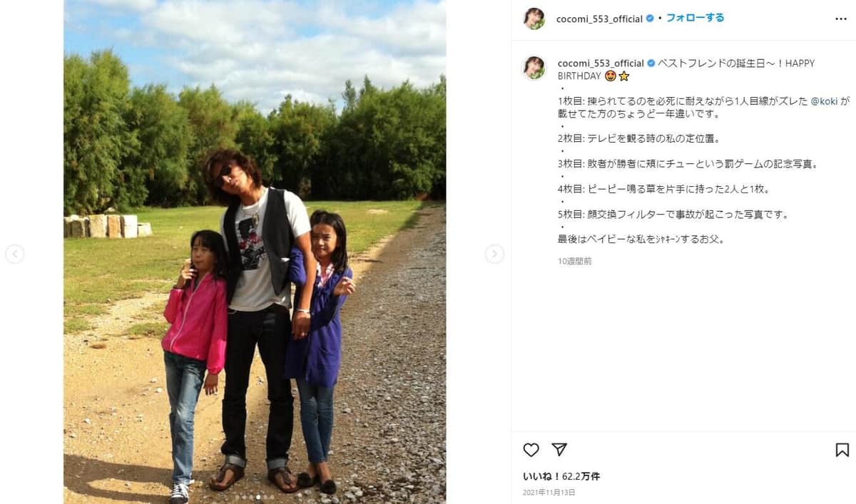Open the three-dot more options menu
This screenshot has height=504, width=856.
point(840,19)
